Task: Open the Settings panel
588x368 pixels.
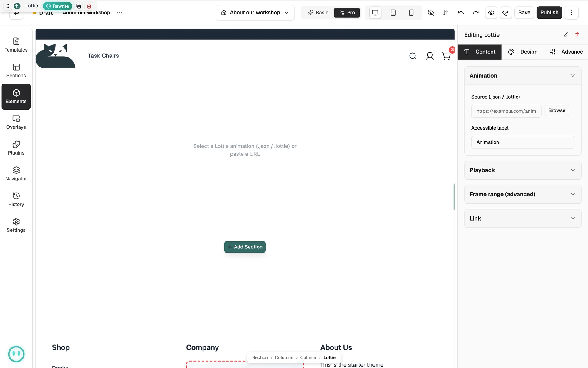Action: [x=16, y=226]
